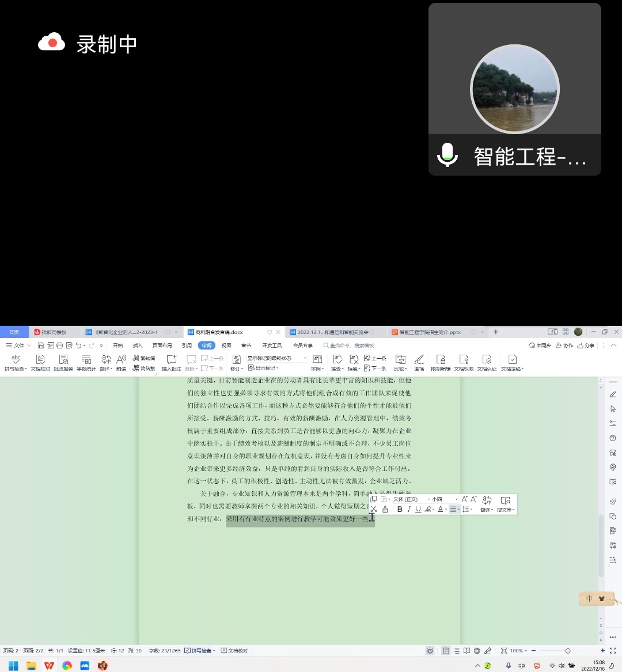622x672 pixels.
Task: Click the 协作 collaborate button
Action: (565, 346)
